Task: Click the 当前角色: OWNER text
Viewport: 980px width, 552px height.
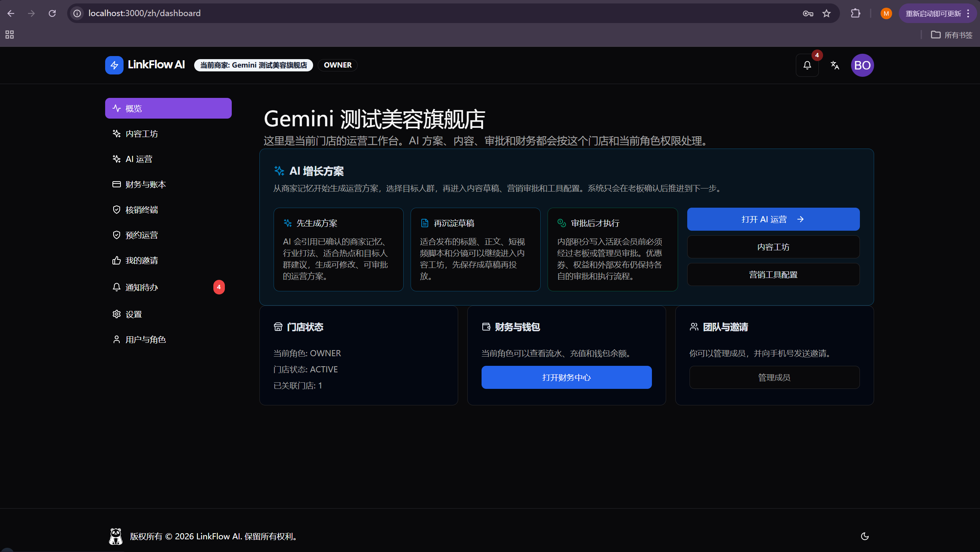Action: 307,353
